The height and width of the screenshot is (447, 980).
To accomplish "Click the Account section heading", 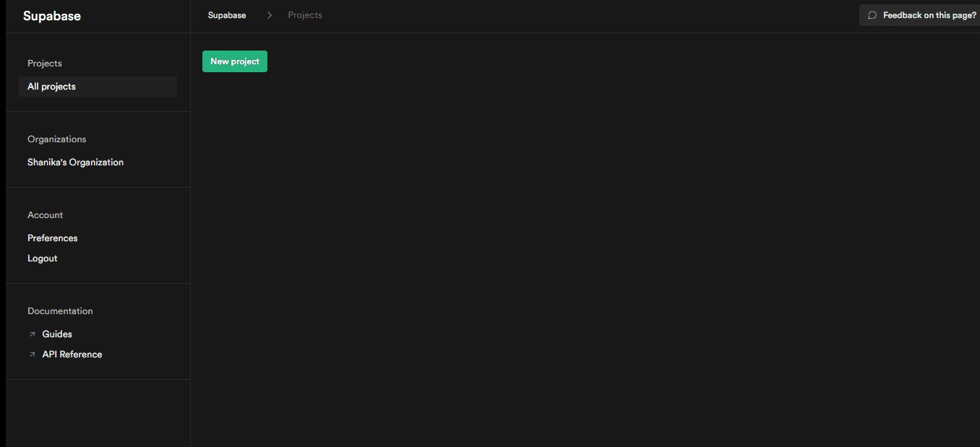I will coord(45,215).
